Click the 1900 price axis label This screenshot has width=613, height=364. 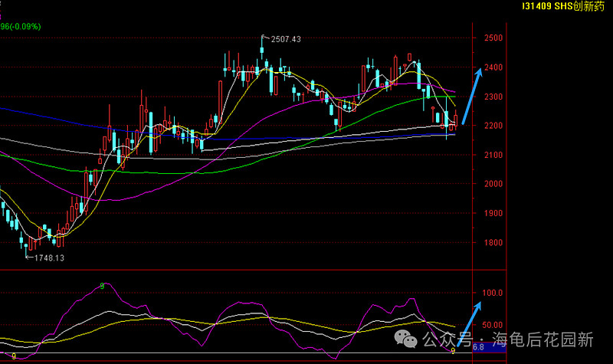(493, 213)
